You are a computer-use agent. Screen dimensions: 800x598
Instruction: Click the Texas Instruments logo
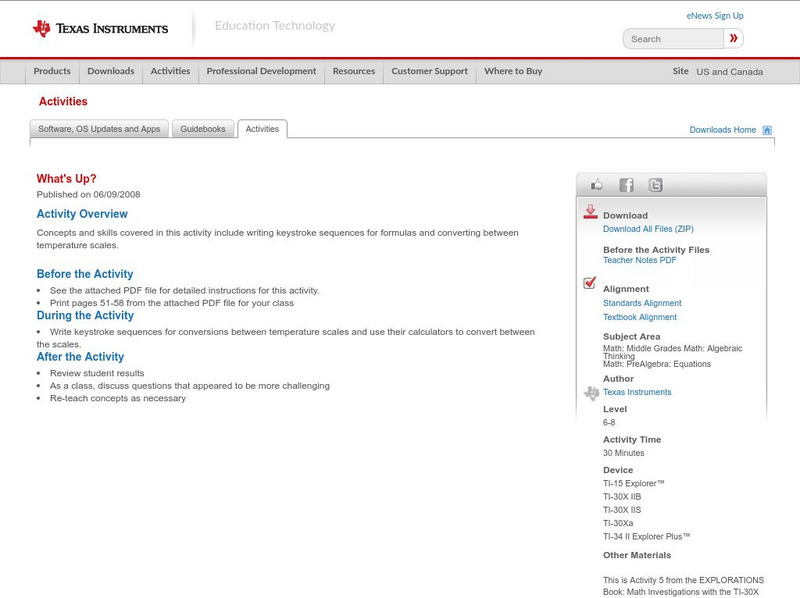coord(100,28)
